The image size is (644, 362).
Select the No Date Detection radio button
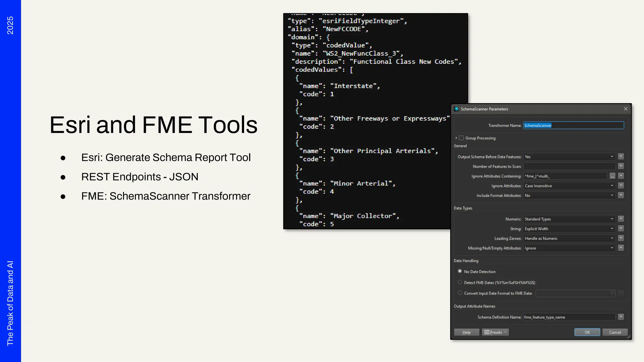click(460, 271)
